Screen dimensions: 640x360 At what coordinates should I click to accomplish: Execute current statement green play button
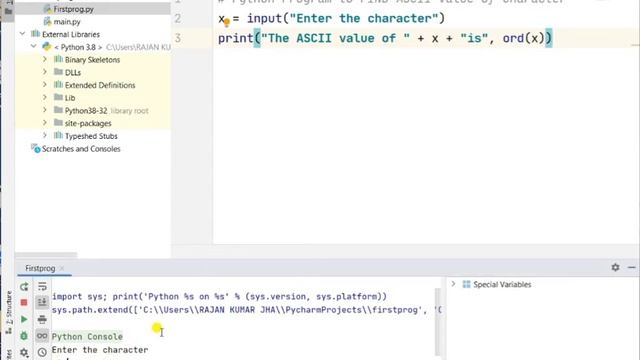[24, 319]
